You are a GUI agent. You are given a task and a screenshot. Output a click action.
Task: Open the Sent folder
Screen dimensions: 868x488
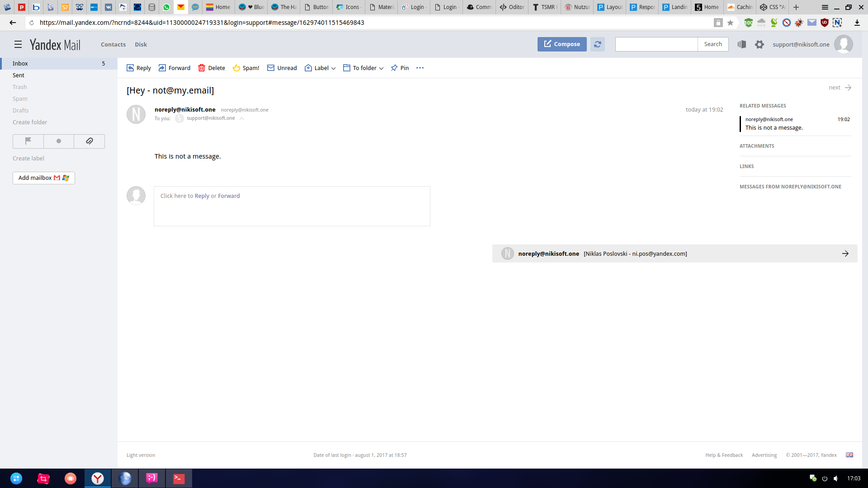[x=19, y=75]
